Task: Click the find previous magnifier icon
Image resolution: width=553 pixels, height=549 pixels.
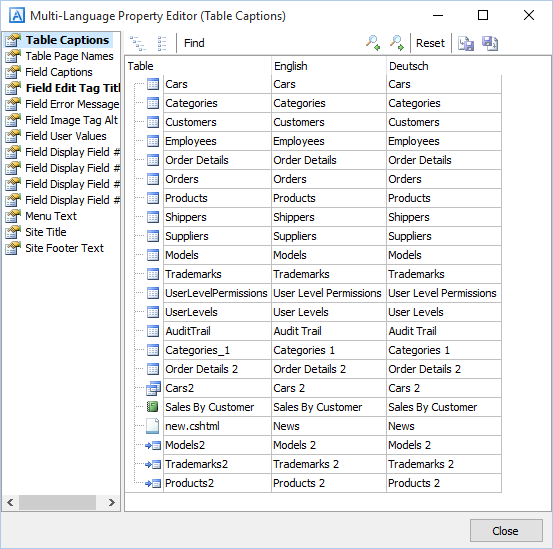Action: (372, 43)
